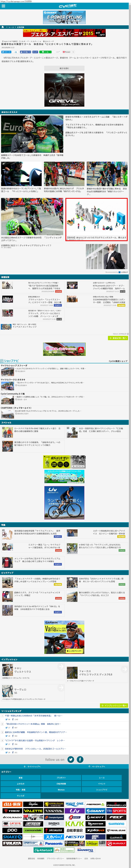This screenshot has height=868, width=131.
Task: Open the Vuelta a España 2015 banner
Action: point(64,33)
